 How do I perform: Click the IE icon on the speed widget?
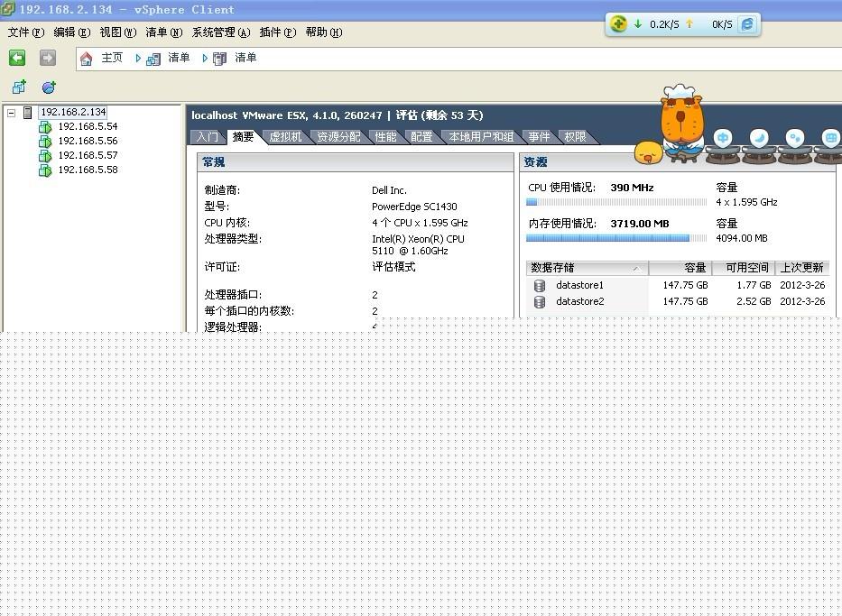click(747, 24)
